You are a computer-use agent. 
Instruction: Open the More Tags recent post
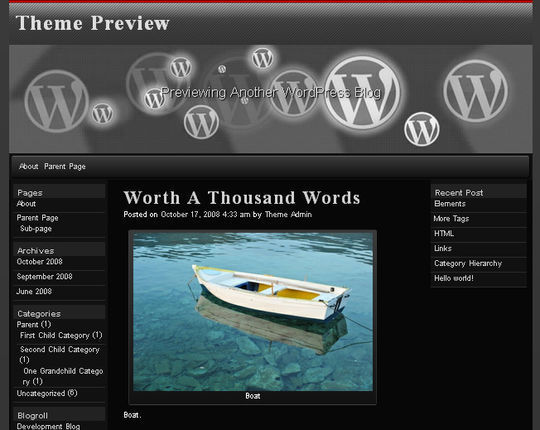click(x=451, y=219)
